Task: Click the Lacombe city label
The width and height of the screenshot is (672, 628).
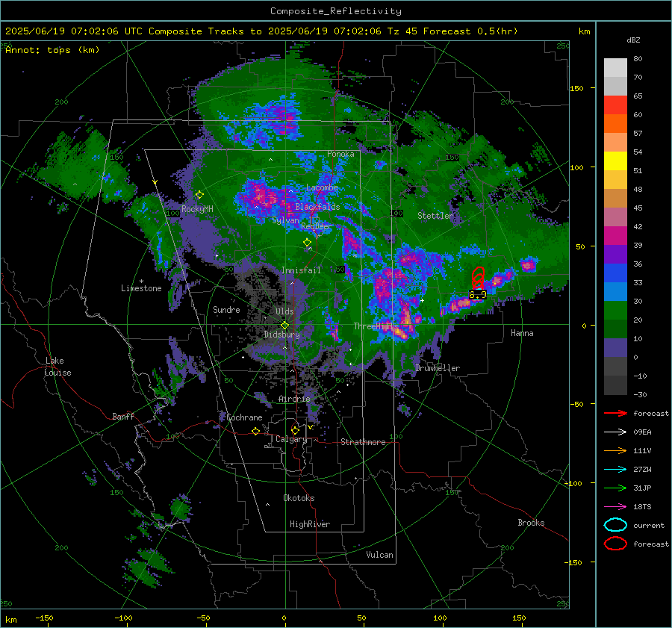Action: tap(322, 187)
